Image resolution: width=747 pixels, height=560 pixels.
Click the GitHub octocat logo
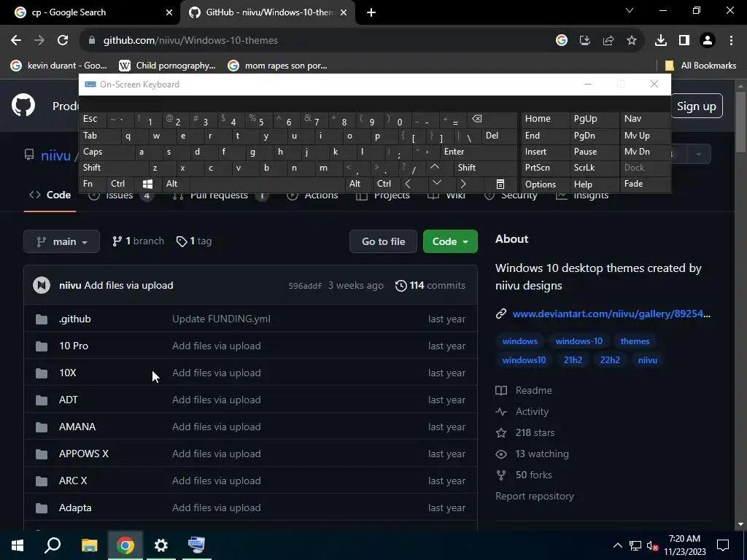point(23,105)
